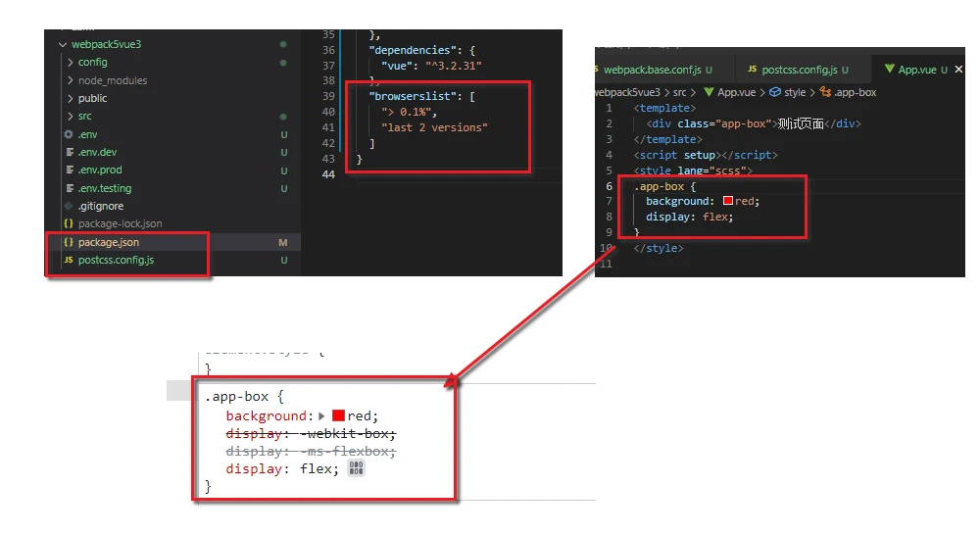Click the file icon beside .env.dev

(x=70, y=152)
